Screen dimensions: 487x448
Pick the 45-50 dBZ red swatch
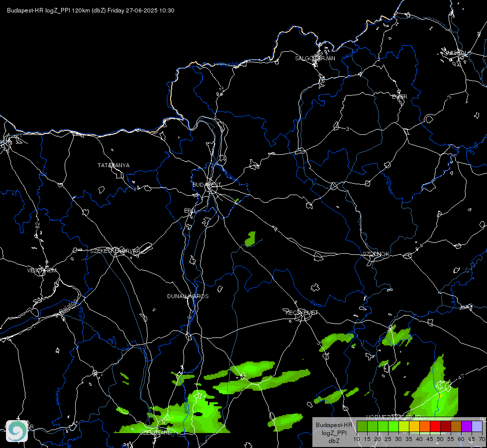point(435,426)
